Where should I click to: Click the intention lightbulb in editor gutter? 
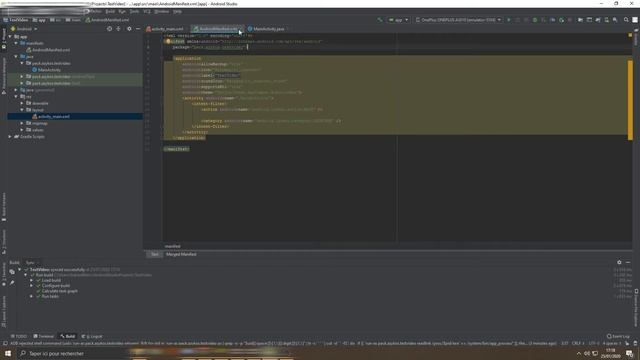[x=168, y=41]
